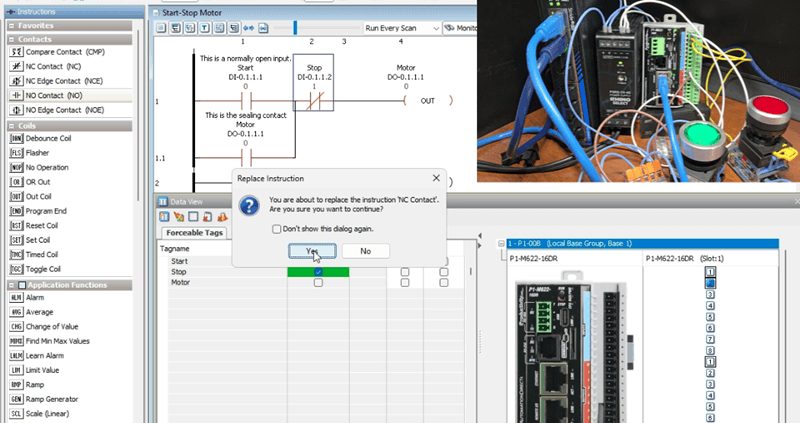
Task: Tick the Motor tag force checkbox
Action: click(x=318, y=283)
